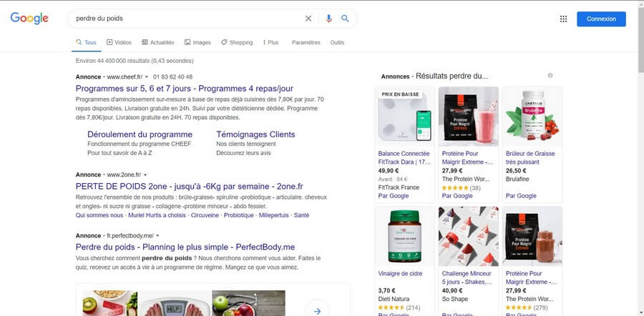Click the Connexion button
644x316 pixels.
(601, 19)
